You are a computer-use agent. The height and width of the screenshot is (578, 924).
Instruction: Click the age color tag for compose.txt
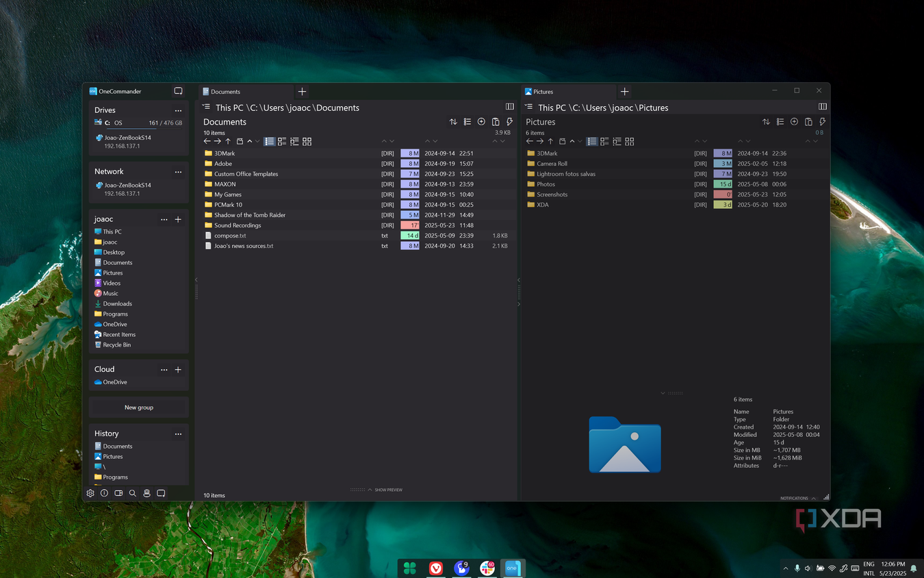(410, 236)
